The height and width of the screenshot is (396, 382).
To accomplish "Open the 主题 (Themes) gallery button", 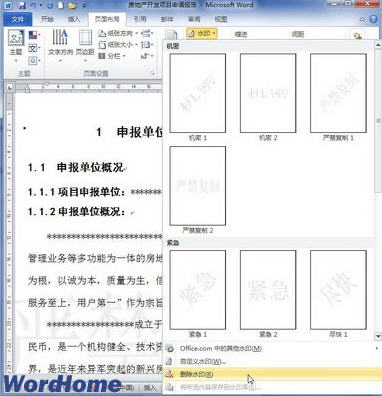I will point(16,46).
